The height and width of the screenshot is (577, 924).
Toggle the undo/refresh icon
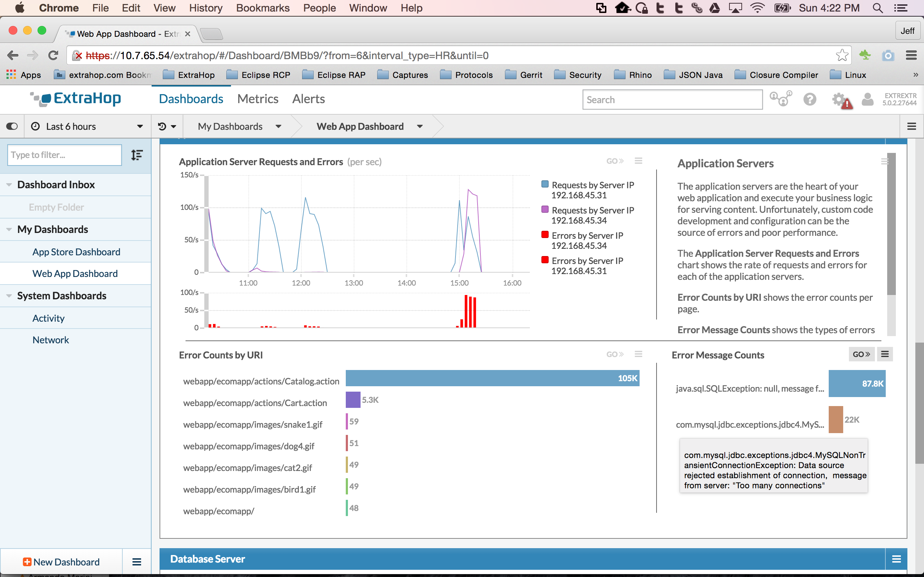(x=162, y=126)
